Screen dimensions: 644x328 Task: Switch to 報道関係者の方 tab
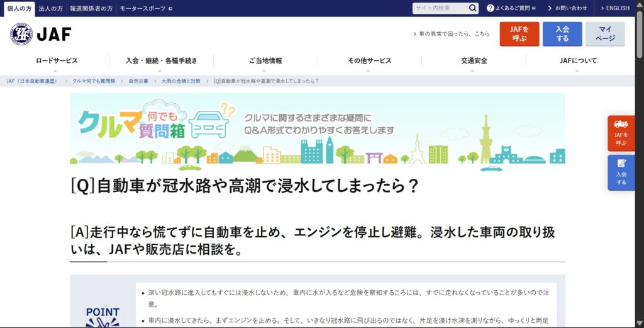pyautogui.click(x=91, y=8)
